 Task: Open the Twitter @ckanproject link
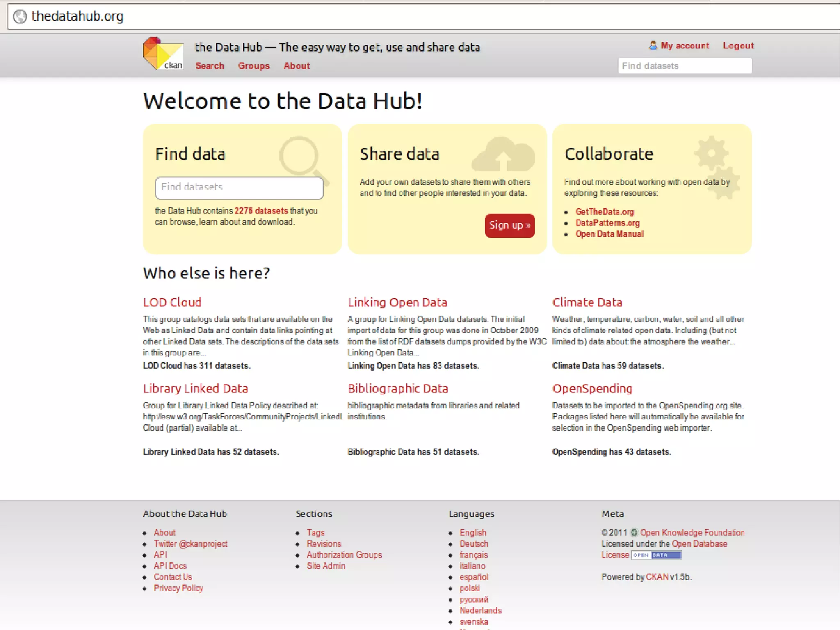[x=190, y=543]
